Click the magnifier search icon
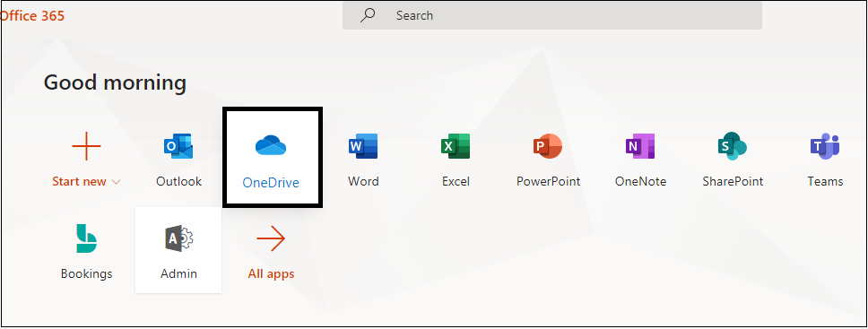Screen dimensions: 868x329 (x=368, y=15)
